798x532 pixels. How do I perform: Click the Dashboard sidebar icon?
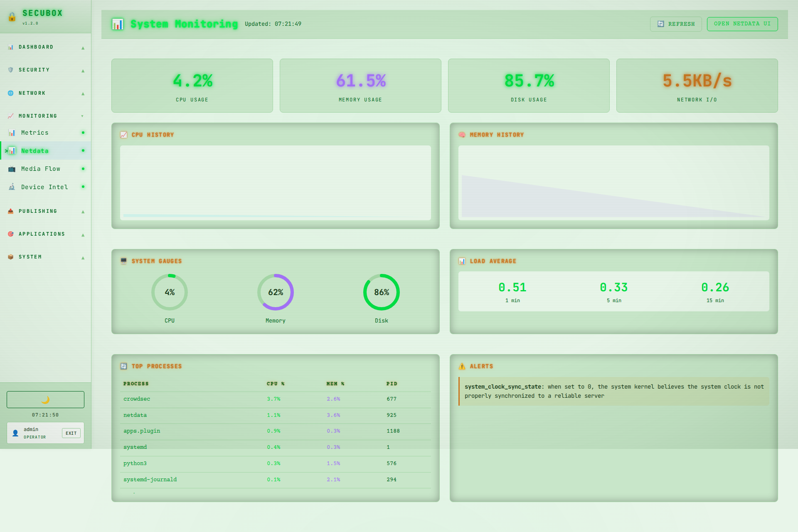click(11, 47)
